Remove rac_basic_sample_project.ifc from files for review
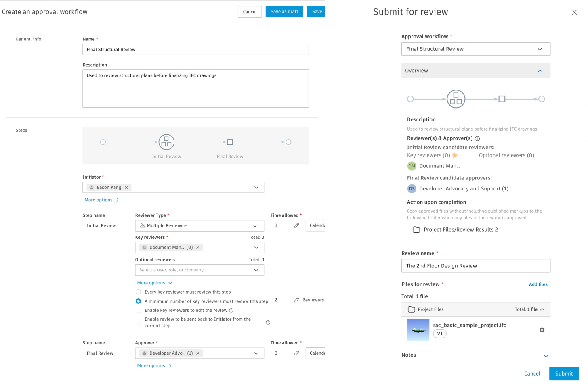This screenshot has width=588, height=384. 542,330
